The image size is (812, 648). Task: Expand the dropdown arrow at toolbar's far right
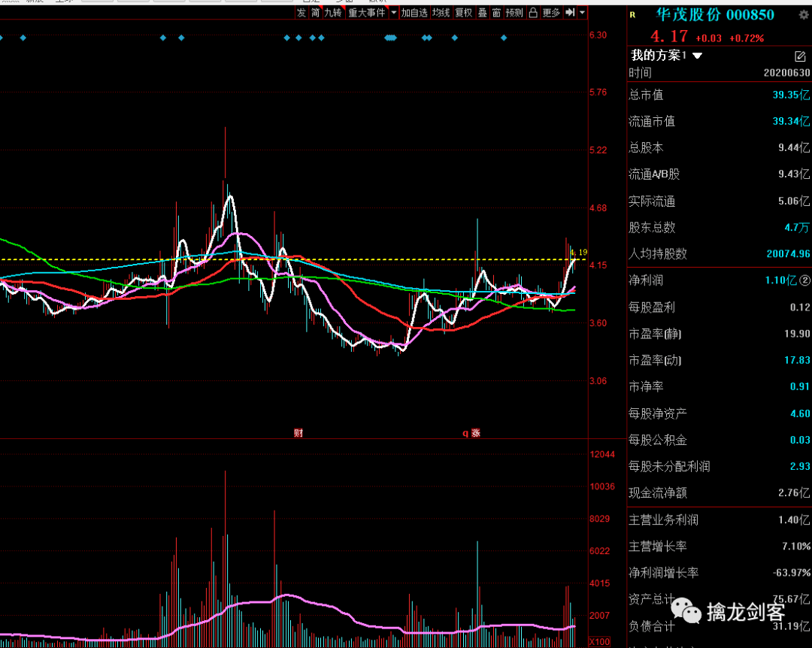[x=582, y=13]
